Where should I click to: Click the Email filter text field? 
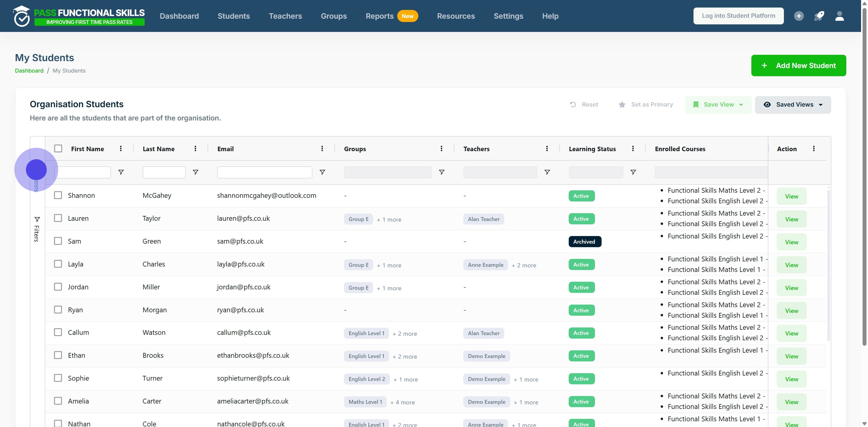point(265,172)
